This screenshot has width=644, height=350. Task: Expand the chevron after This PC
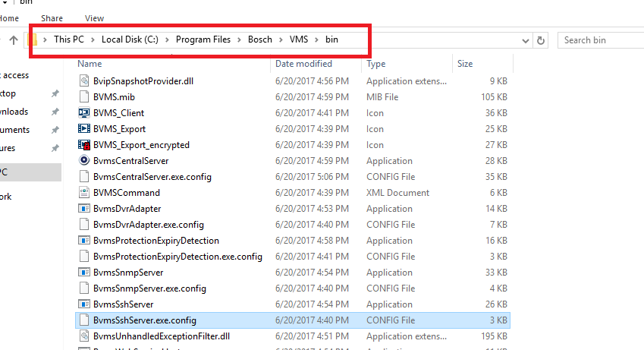click(x=93, y=39)
